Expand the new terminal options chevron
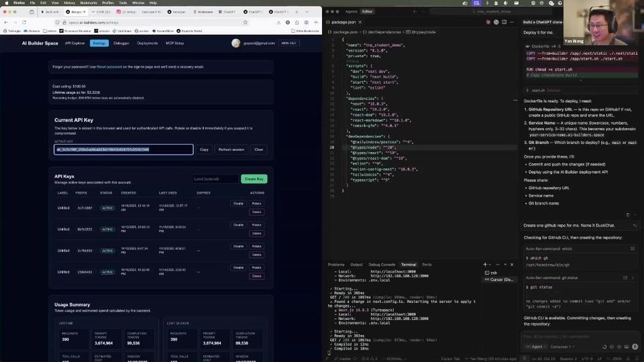 coord(490,265)
